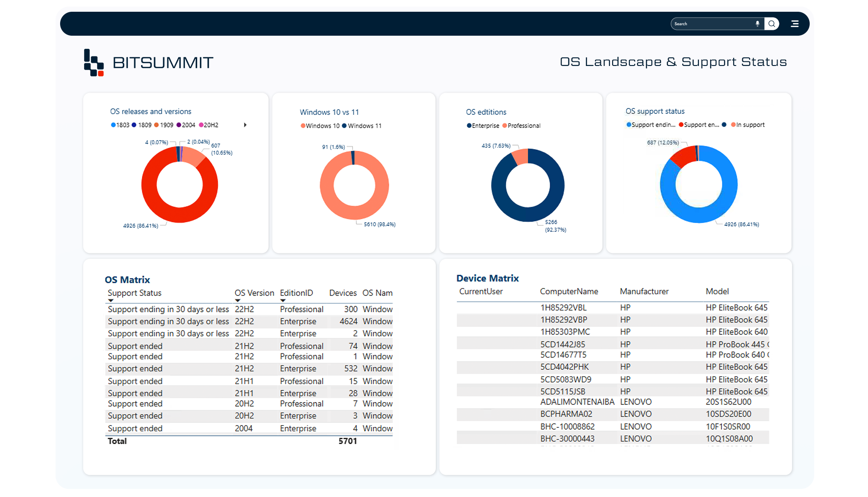The width and height of the screenshot is (868, 497).
Task: Select computer 1H85292VBL row
Action: click(563, 308)
